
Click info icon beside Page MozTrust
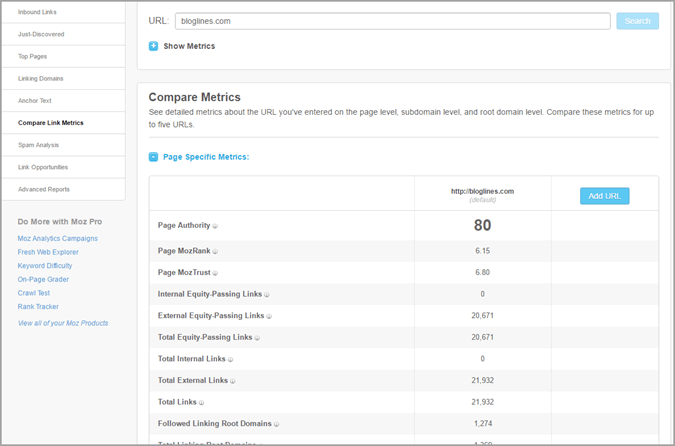[x=215, y=273]
